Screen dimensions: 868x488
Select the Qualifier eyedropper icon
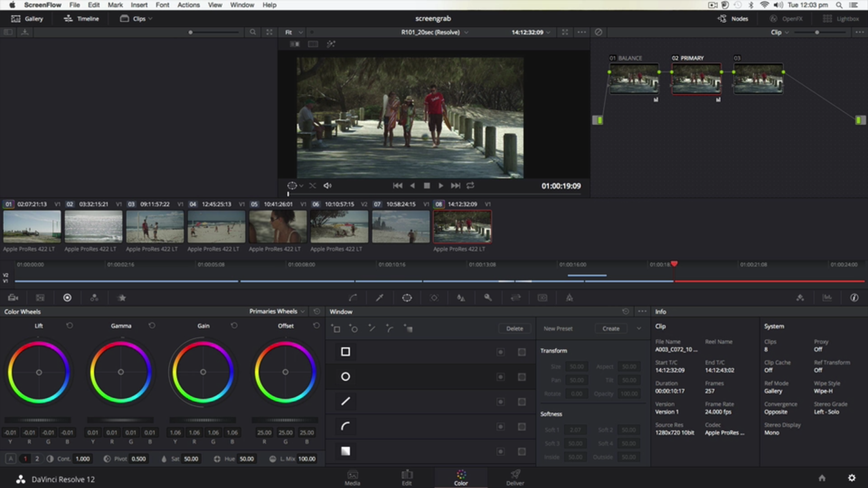click(x=380, y=298)
